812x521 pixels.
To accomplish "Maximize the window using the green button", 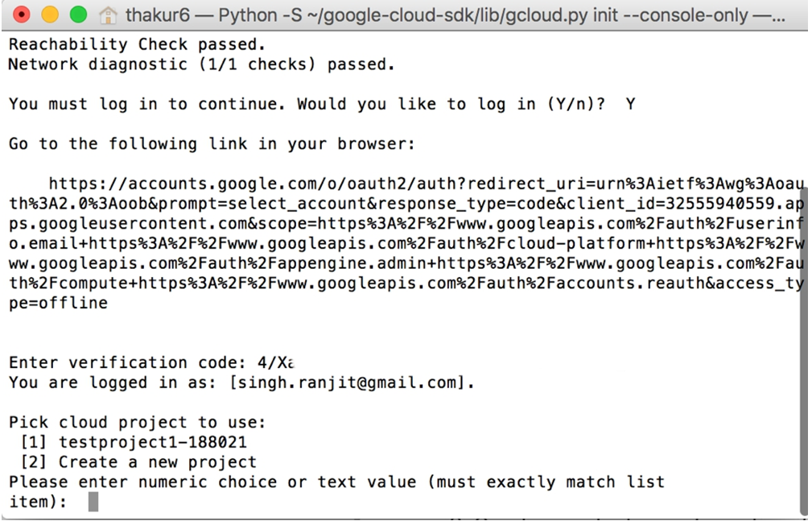I will (x=78, y=14).
